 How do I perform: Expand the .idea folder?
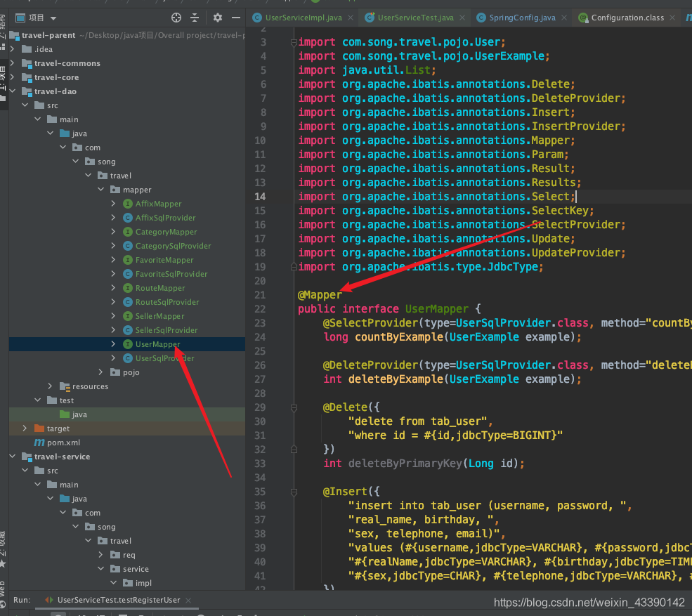click(x=13, y=49)
